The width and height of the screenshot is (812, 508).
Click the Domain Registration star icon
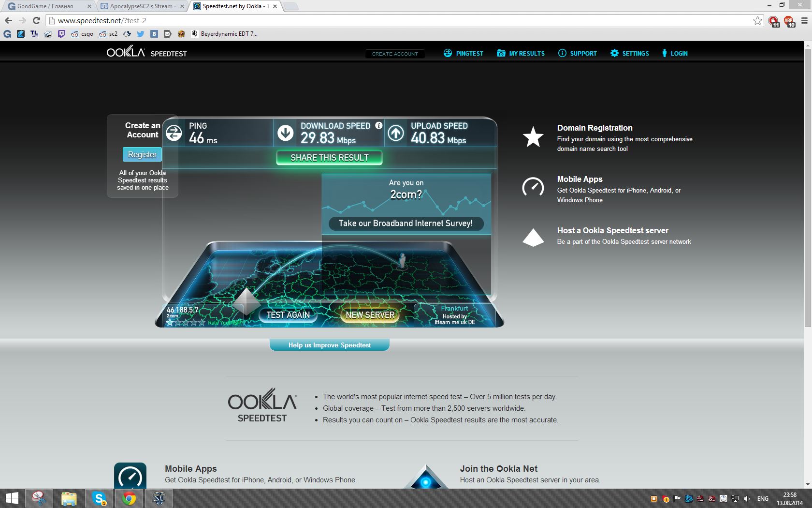tap(533, 137)
